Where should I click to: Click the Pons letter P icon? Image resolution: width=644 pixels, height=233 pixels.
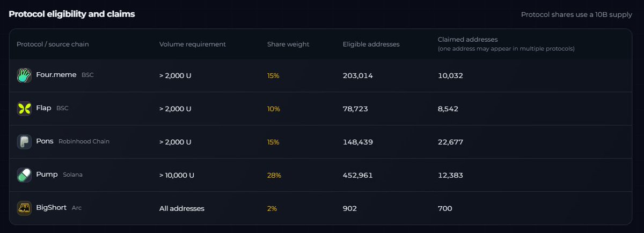click(24, 142)
